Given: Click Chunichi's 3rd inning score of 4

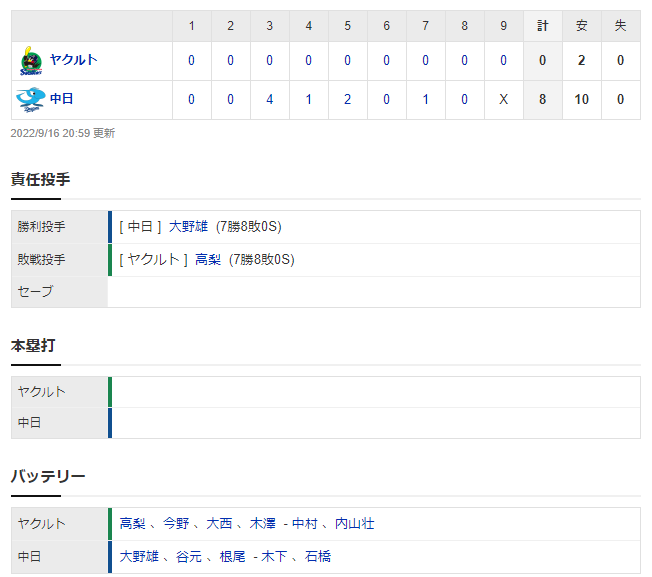Looking at the screenshot, I should pos(270,99).
